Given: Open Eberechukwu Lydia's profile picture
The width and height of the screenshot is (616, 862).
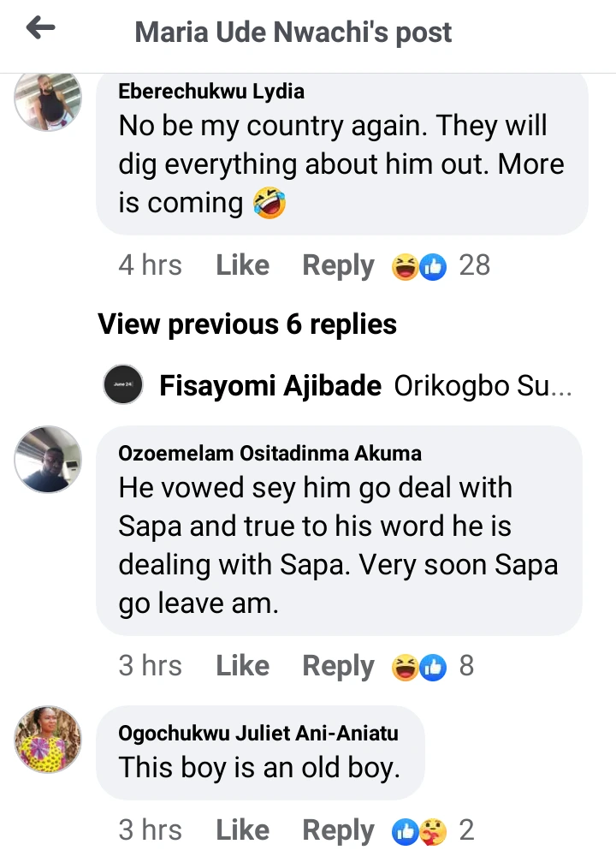Looking at the screenshot, I should (x=48, y=99).
